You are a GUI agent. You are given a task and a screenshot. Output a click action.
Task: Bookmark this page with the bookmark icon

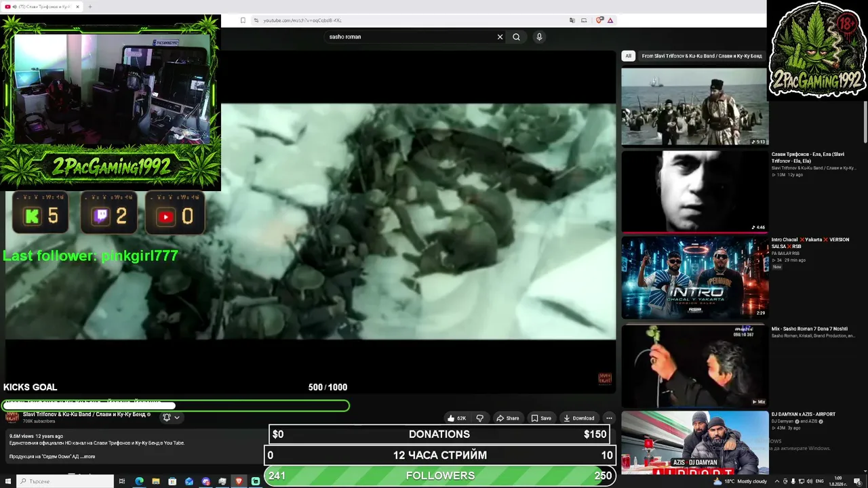(243, 20)
